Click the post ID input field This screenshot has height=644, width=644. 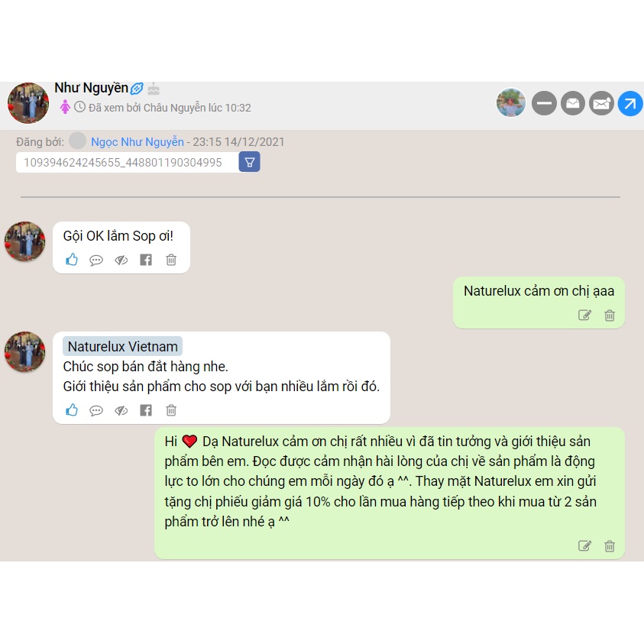pyautogui.click(x=127, y=162)
